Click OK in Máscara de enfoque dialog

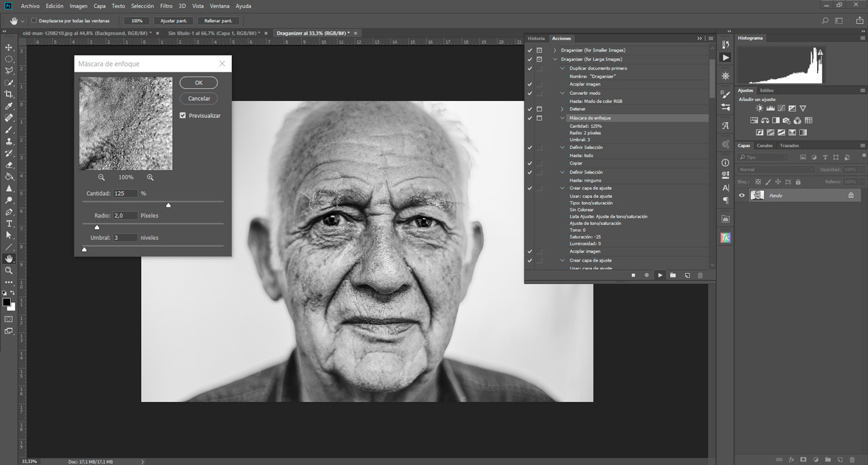199,83
